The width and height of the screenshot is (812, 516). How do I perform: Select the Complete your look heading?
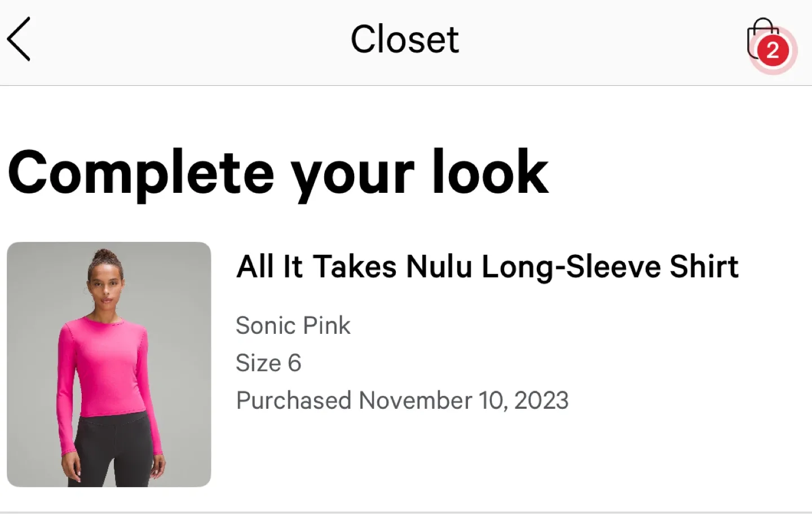[278, 172]
